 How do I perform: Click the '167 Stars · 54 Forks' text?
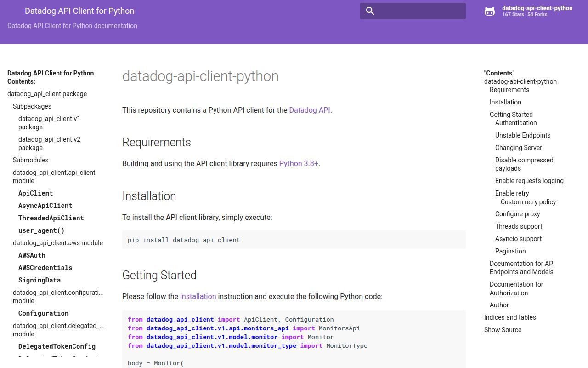point(525,15)
